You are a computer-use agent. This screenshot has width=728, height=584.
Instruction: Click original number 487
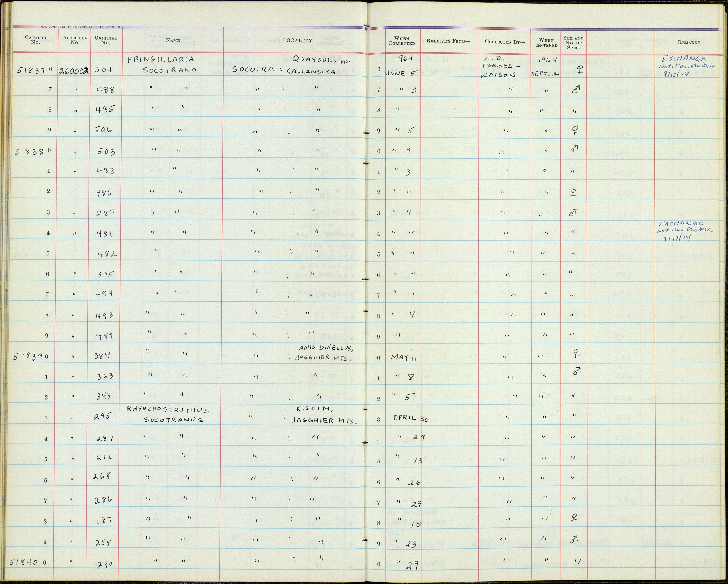pos(105,213)
